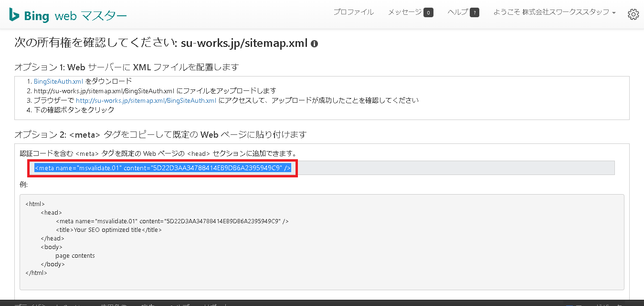The width and height of the screenshot is (644, 306).
Task: Open the ヘルプ menu item
Action: (457, 12)
